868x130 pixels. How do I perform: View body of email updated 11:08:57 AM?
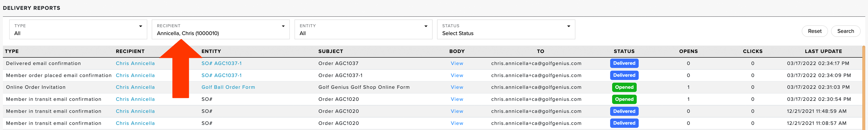[457, 123]
